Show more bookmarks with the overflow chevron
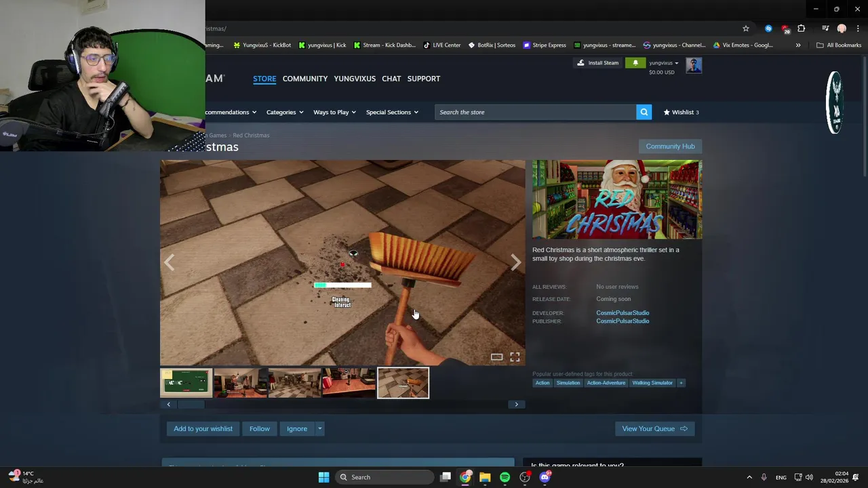 [x=798, y=45]
